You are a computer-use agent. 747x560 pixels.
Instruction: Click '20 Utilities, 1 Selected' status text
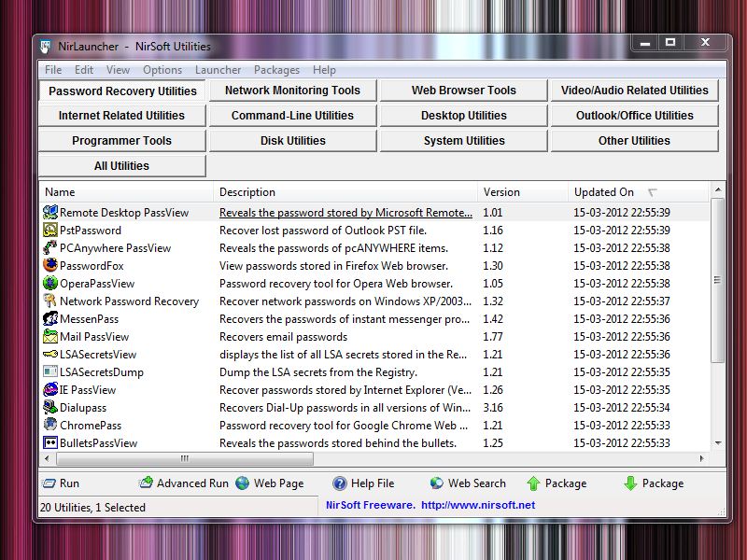click(92, 508)
